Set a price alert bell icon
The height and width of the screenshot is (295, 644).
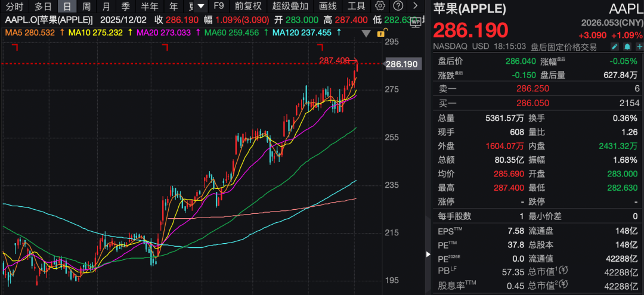627,46
